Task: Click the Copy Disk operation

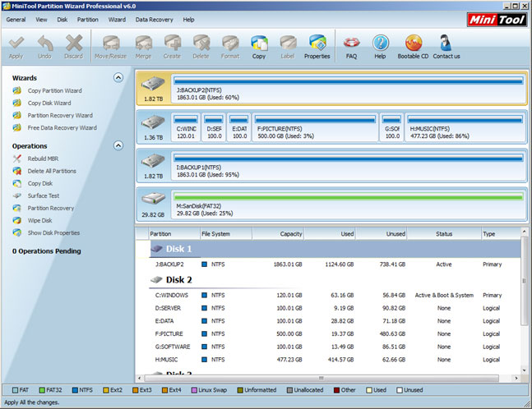Action: pyautogui.click(x=40, y=183)
